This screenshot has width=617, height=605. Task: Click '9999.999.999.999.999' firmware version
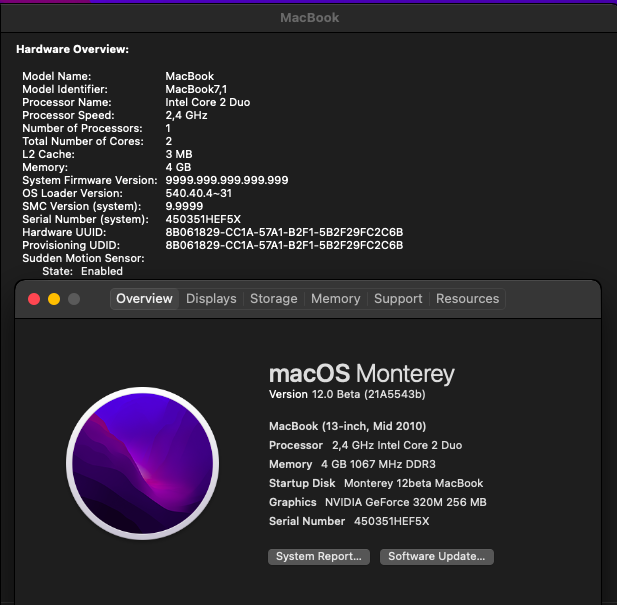coord(227,180)
